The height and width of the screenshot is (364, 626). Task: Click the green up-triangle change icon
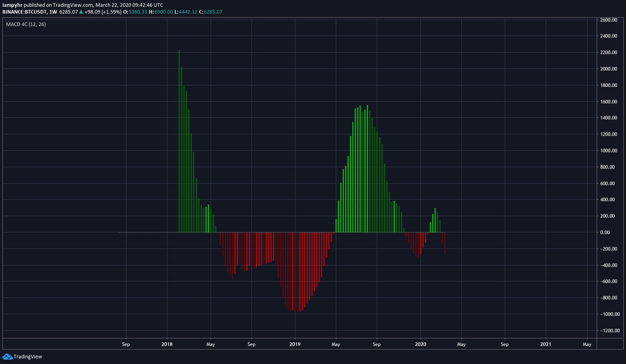coord(81,12)
